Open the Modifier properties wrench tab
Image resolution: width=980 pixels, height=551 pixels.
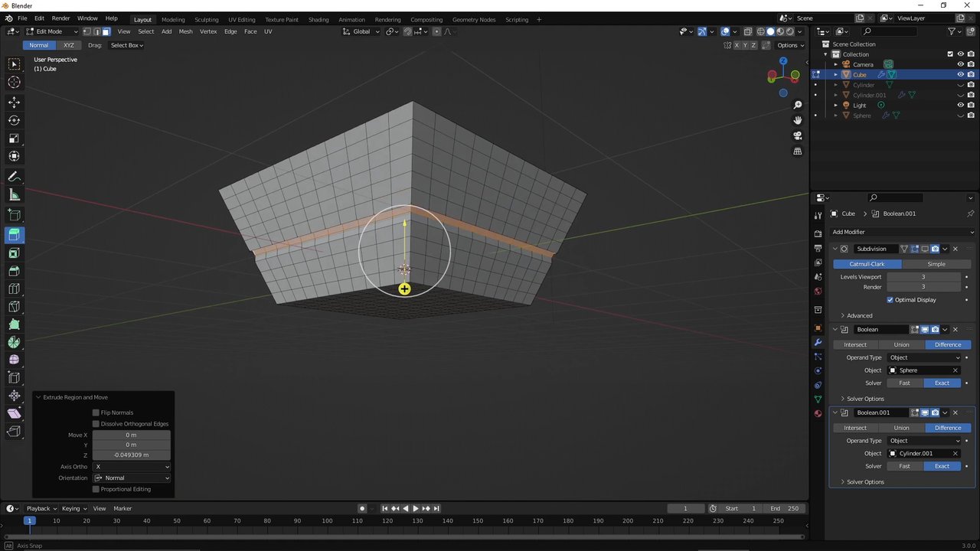[x=818, y=342]
